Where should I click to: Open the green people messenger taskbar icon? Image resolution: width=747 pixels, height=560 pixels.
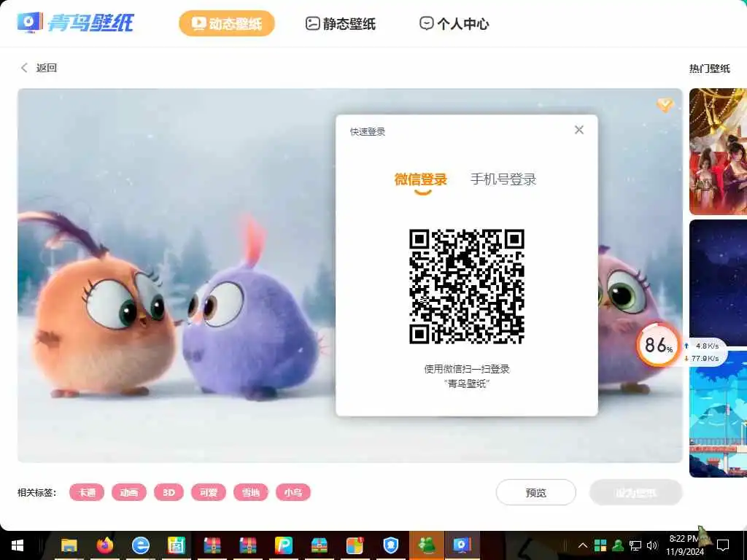(x=427, y=545)
